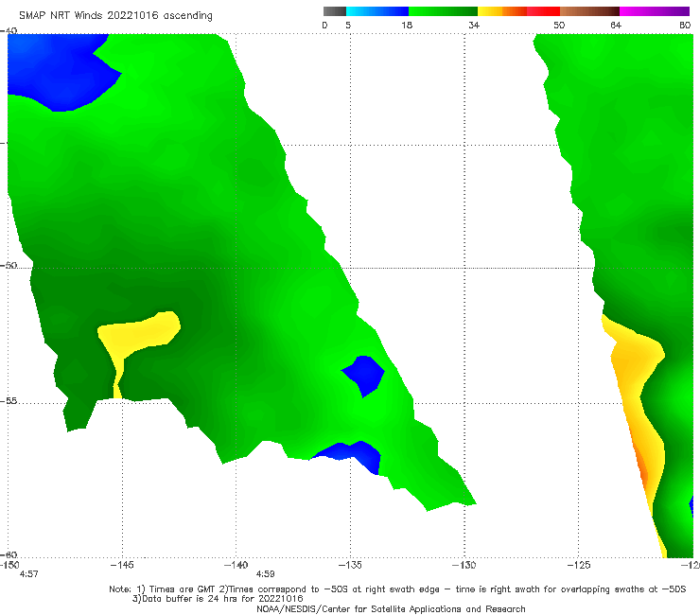Click the longitude label '-135'
This screenshot has height=615, width=700.
pos(350,565)
